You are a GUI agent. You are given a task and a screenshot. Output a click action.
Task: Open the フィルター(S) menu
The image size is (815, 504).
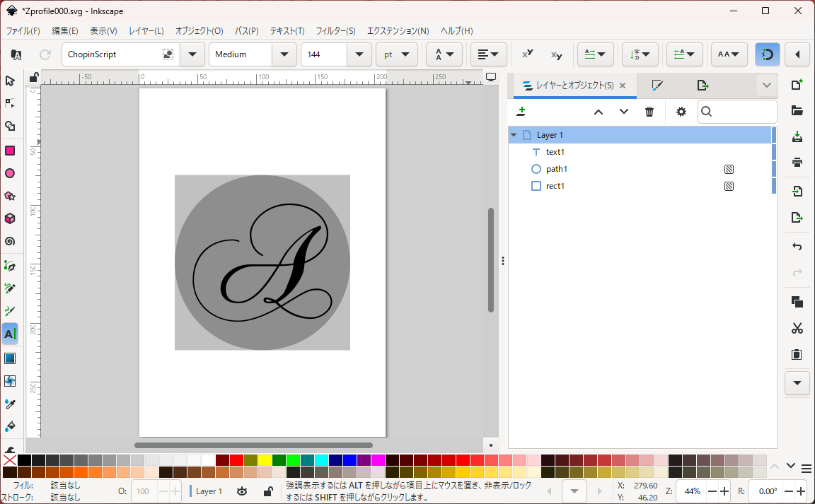pyautogui.click(x=336, y=30)
